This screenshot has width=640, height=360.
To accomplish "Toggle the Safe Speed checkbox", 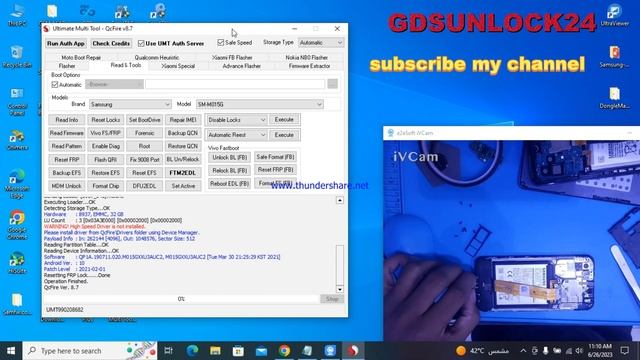I will [x=221, y=42].
